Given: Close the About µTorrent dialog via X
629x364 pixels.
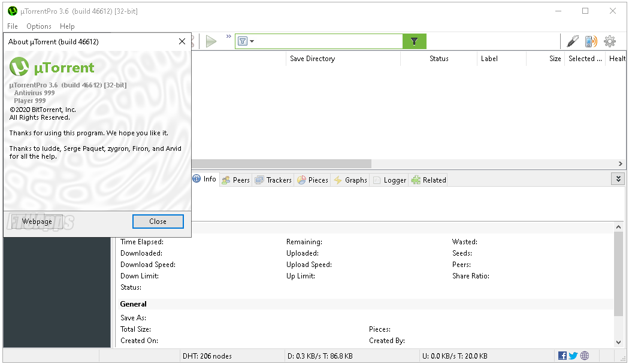Looking at the screenshot, I should click(182, 41).
